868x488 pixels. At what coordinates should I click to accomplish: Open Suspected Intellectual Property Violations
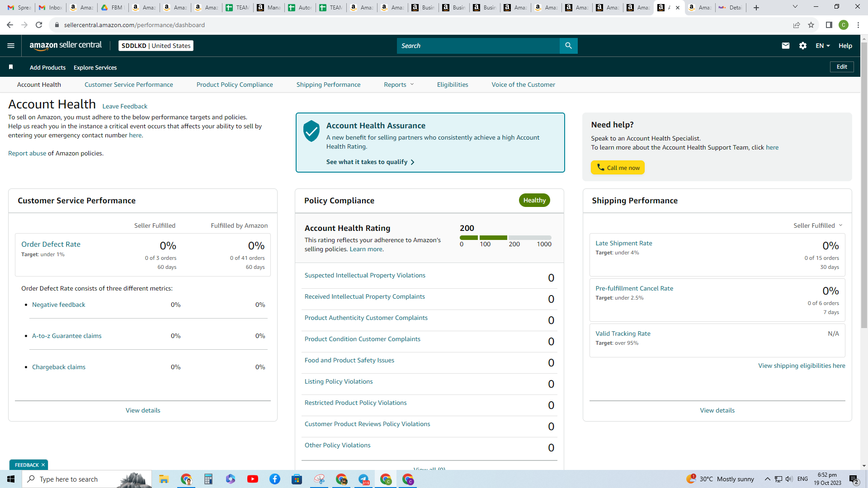point(365,275)
